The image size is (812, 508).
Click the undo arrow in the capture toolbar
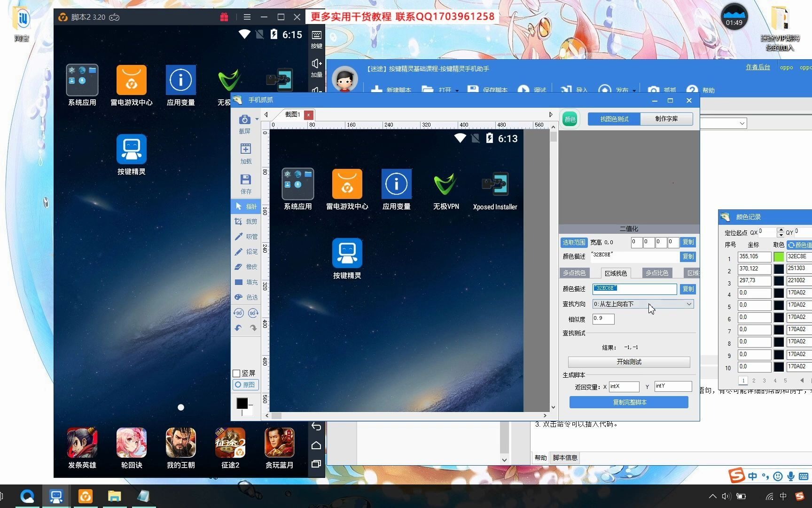click(x=239, y=328)
